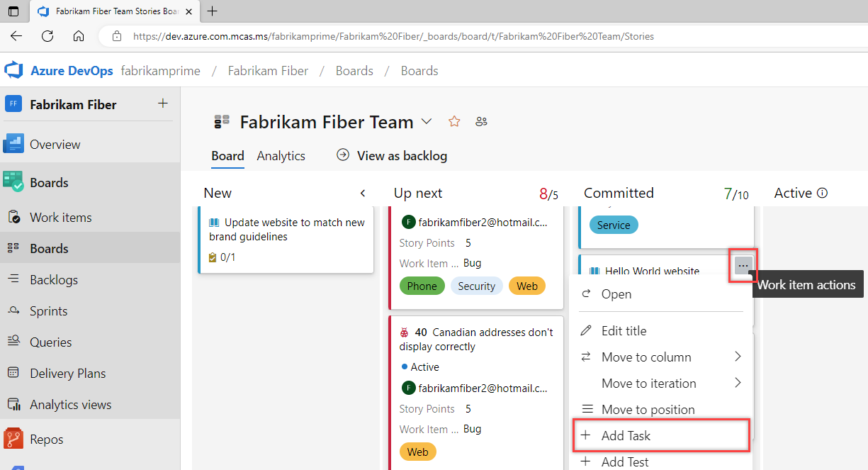This screenshot has height=470, width=868.
Task: Click the browser address bar URL
Action: pyautogui.click(x=393, y=36)
